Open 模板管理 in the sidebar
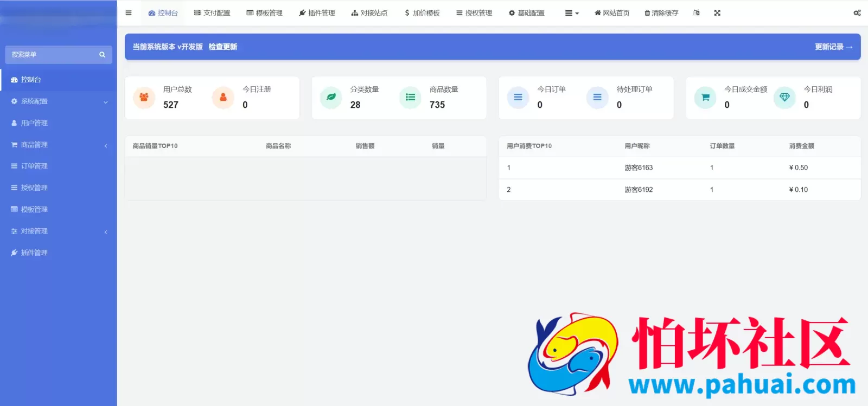This screenshot has width=868, height=406. (59, 209)
